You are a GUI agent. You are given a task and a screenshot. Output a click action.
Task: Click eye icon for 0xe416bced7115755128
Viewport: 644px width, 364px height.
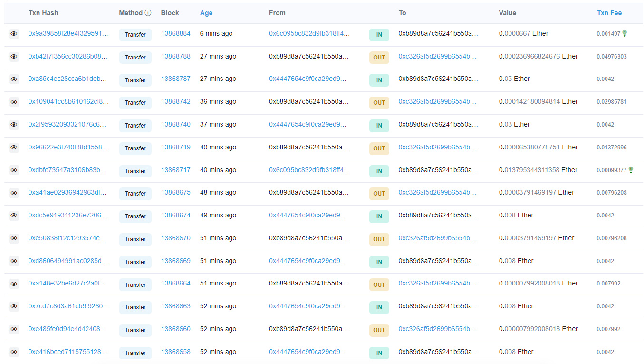click(14, 352)
